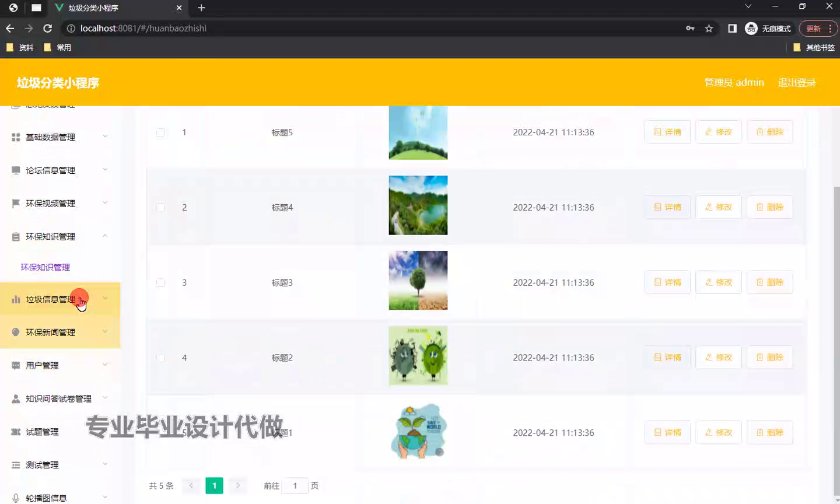Click the 管理员 admin label
The height and width of the screenshot is (504, 840).
(734, 83)
